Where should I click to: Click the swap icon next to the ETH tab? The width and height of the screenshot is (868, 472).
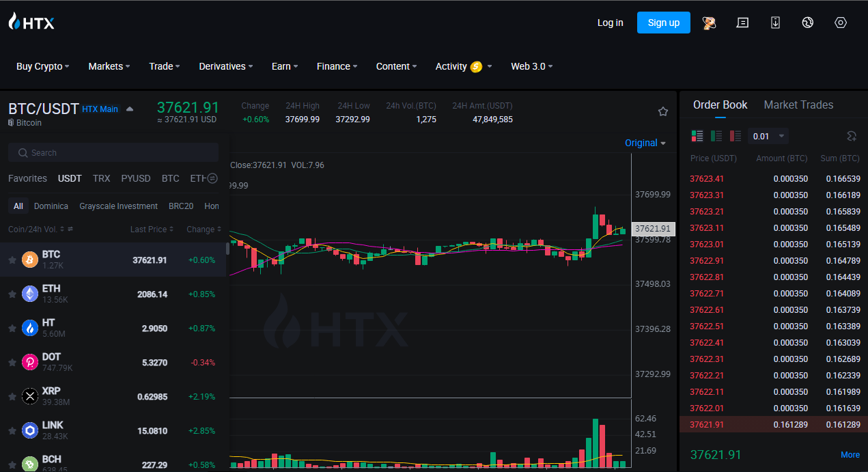212,178
